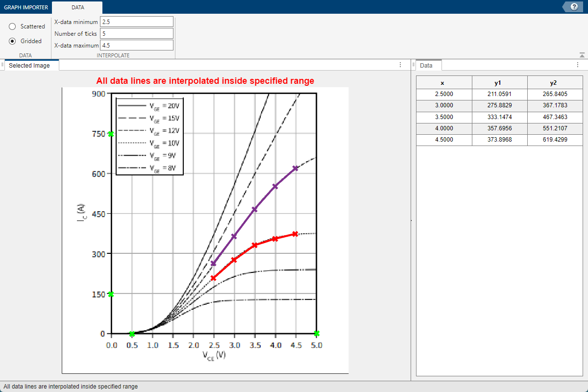
Task: Select the Gridded radio button
Action: point(13,41)
